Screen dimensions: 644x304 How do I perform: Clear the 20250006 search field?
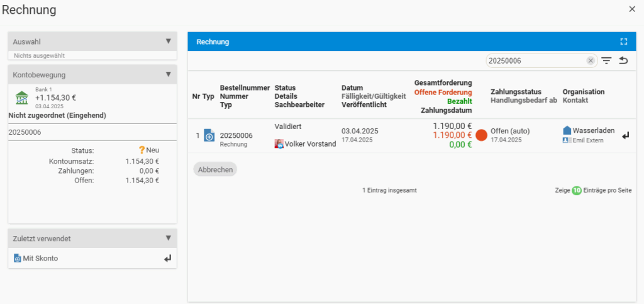(591, 61)
